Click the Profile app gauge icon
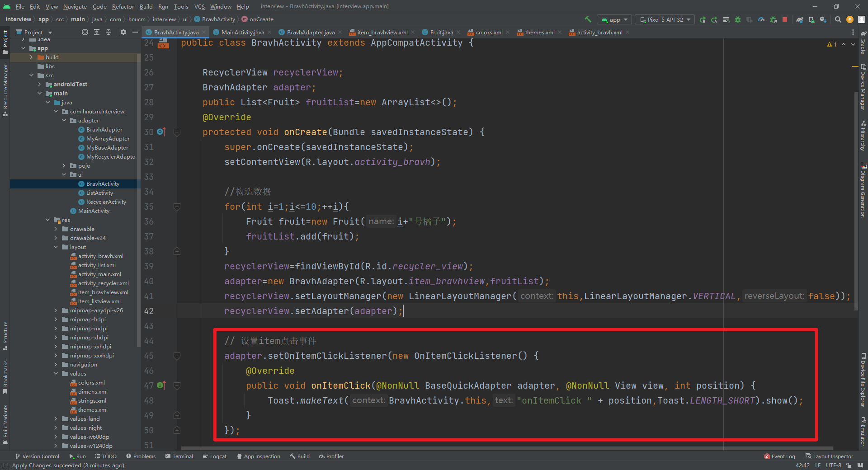The image size is (868, 470). point(761,19)
